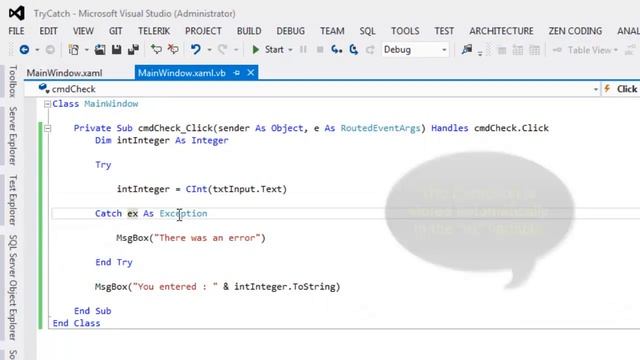Open the FILE menu
This screenshot has height=360, width=640.
[x=16, y=31]
